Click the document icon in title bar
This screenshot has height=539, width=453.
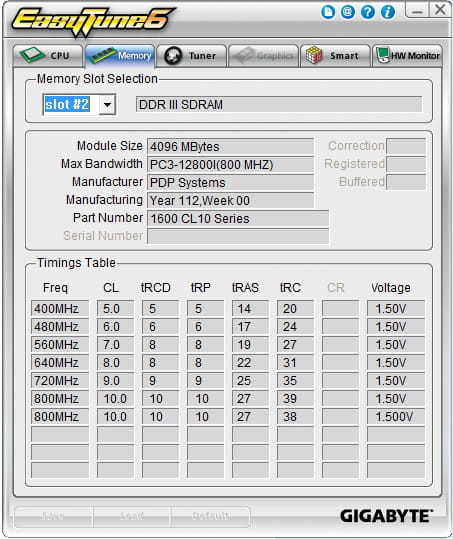tap(328, 12)
